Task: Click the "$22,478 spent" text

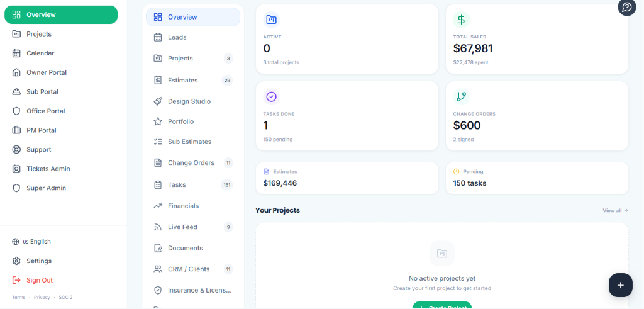Action: click(x=470, y=62)
